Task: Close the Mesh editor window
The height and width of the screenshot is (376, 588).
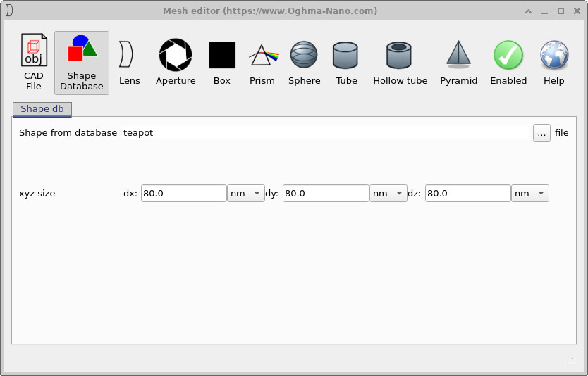Action: pos(577,11)
